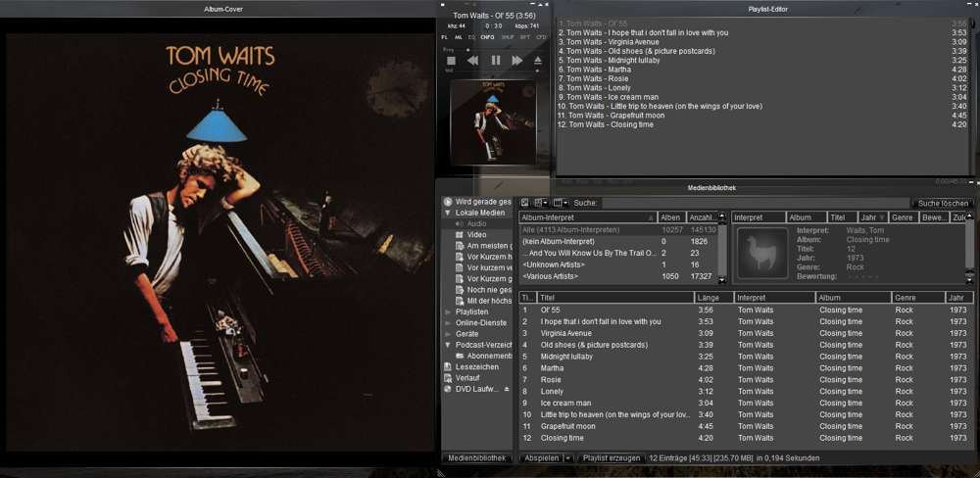
Task: Toggle the RPT repeat mode
Action: [525, 36]
